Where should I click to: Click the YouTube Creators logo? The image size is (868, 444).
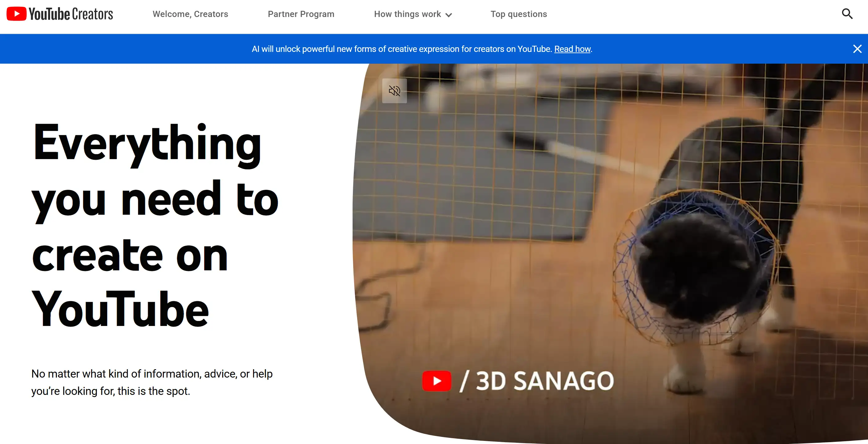point(60,14)
